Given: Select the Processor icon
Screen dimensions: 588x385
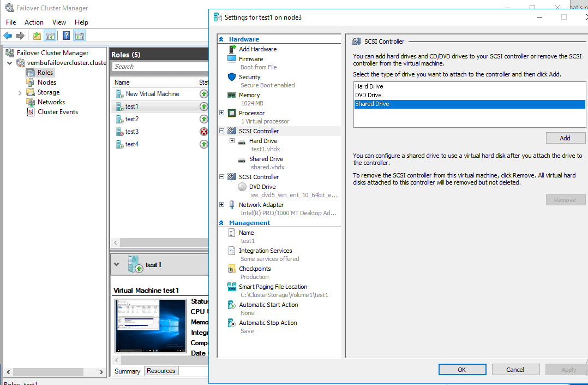Looking at the screenshot, I should [232, 113].
